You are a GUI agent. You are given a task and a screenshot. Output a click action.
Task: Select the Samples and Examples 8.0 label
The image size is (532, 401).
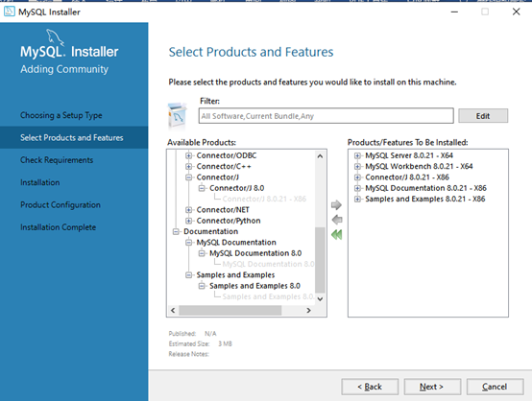[254, 286]
